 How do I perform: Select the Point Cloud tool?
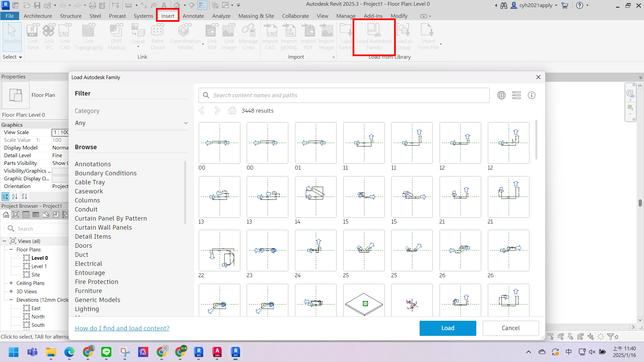pyautogui.click(x=157, y=37)
